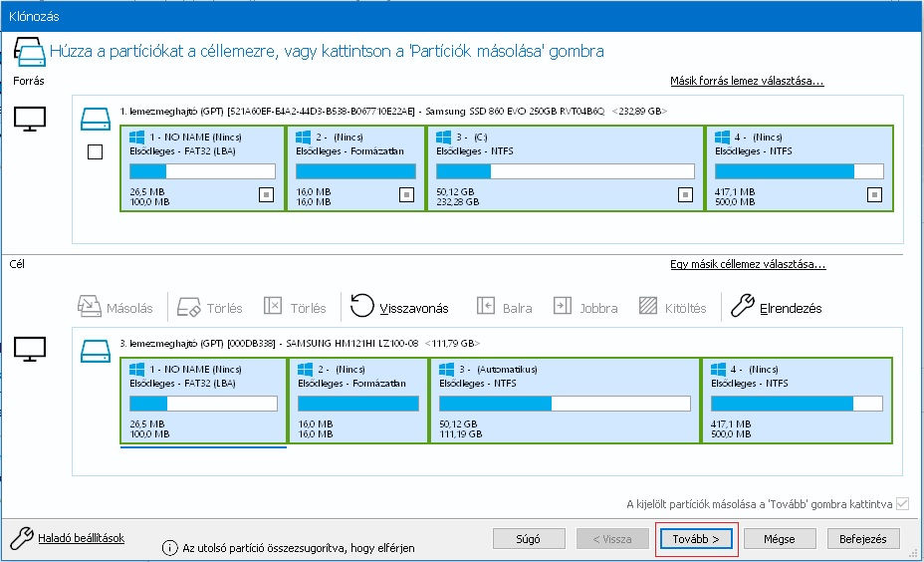Click the Elrendezés wrench icon
924x562 pixels.
pyautogui.click(x=742, y=308)
